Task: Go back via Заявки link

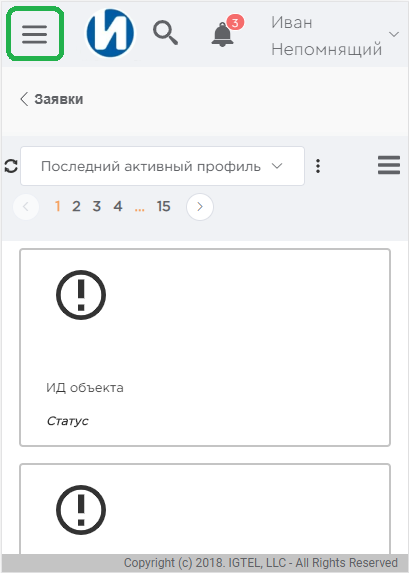Action: click(x=52, y=99)
